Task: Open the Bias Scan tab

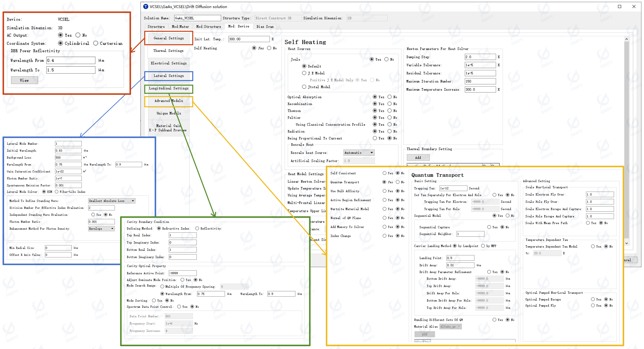Action: [265, 26]
